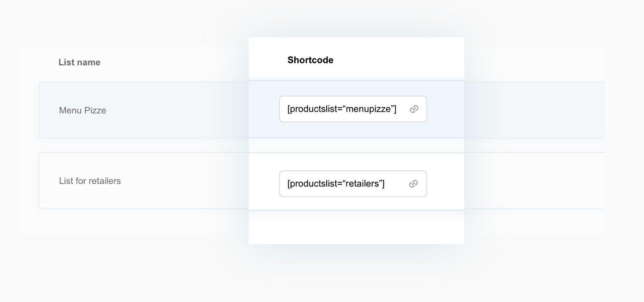Click right end of retailers row

(534, 180)
